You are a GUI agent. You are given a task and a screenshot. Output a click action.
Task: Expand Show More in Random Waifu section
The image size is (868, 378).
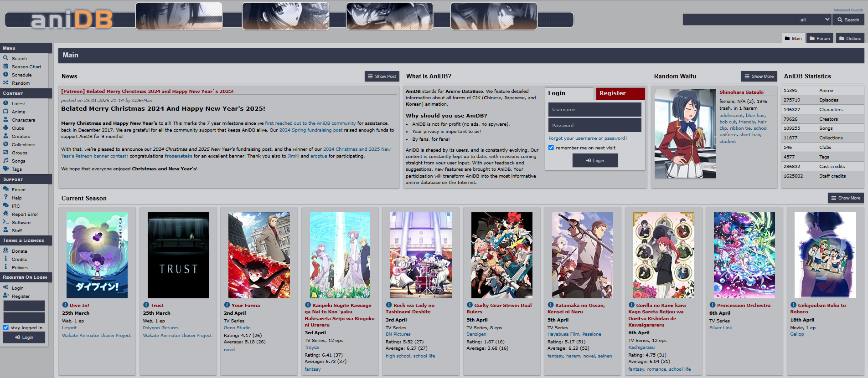759,77
